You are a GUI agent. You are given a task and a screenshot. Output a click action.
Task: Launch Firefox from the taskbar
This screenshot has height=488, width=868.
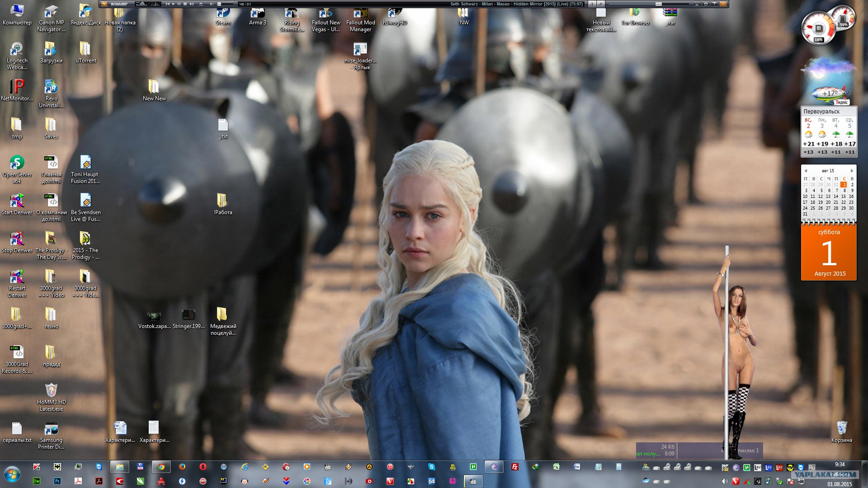(182, 467)
